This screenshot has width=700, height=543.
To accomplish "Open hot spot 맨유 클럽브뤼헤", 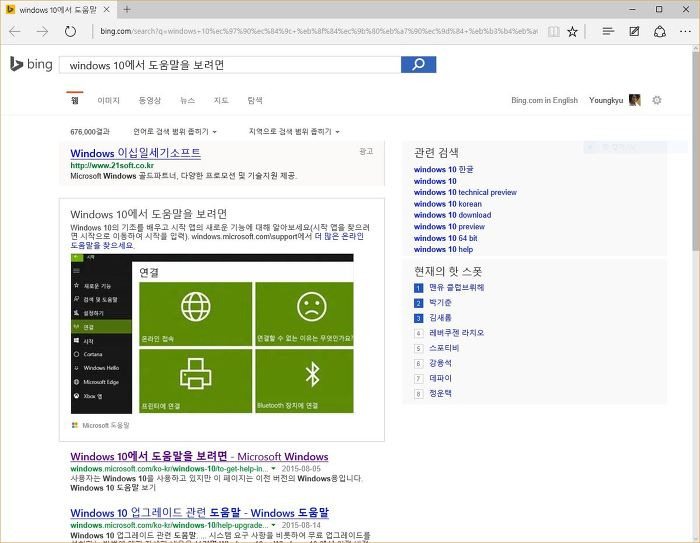I will 456,287.
